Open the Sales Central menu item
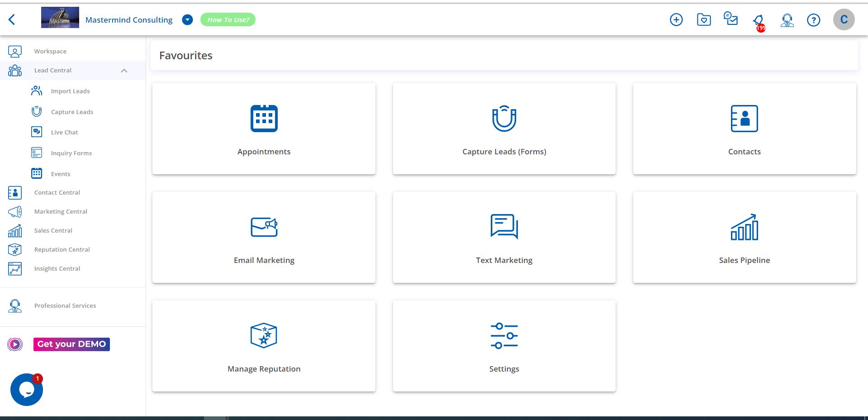868x420 pixels. click(53, 230)
